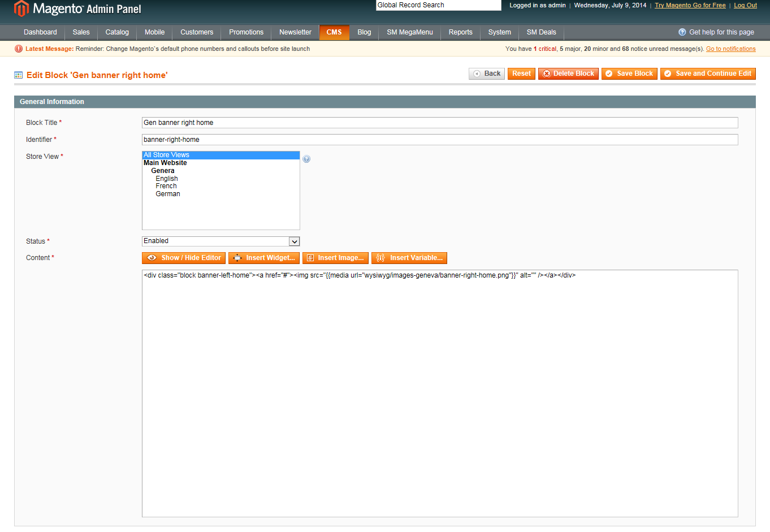Click the Log Out link

pos(745,5)
